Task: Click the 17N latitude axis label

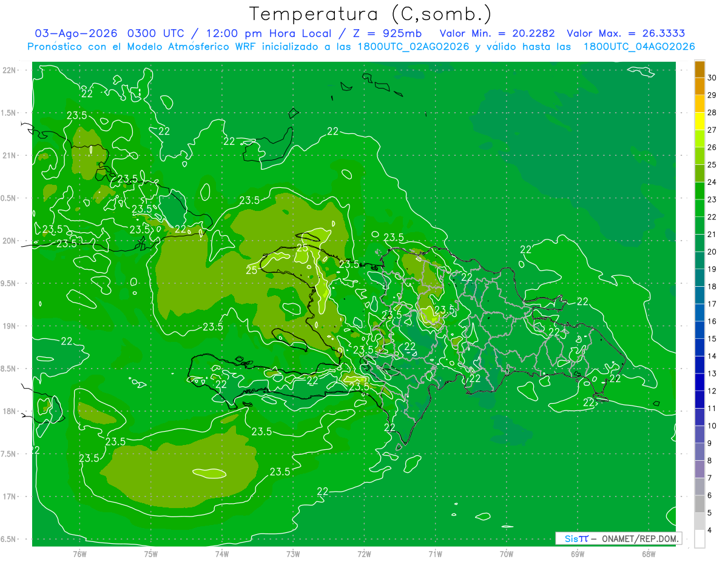Action: pos(10,497)
